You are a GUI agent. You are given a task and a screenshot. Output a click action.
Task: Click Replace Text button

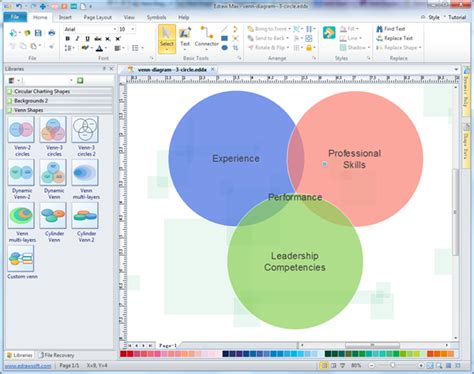[395, 38]
